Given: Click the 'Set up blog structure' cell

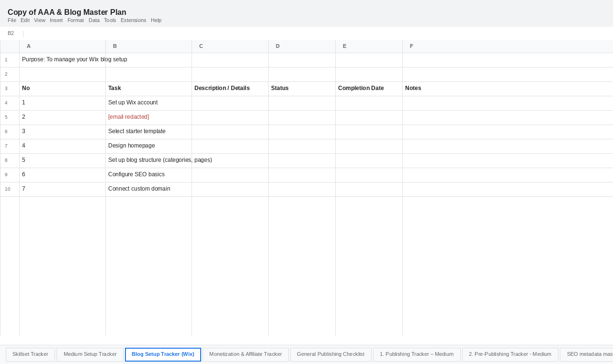Looking at the screenshot, I should coord(148,160).
